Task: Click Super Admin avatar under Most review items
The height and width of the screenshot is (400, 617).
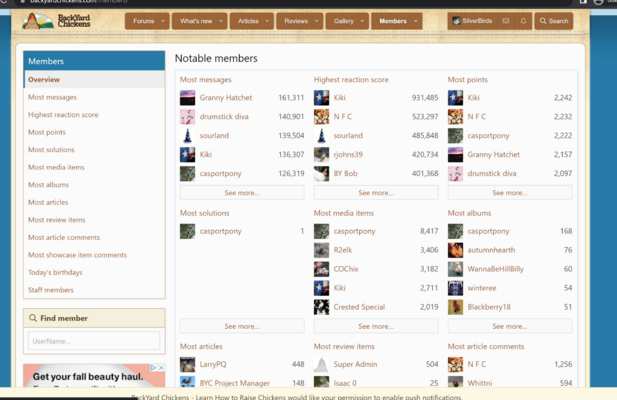Action: (321, 364)
